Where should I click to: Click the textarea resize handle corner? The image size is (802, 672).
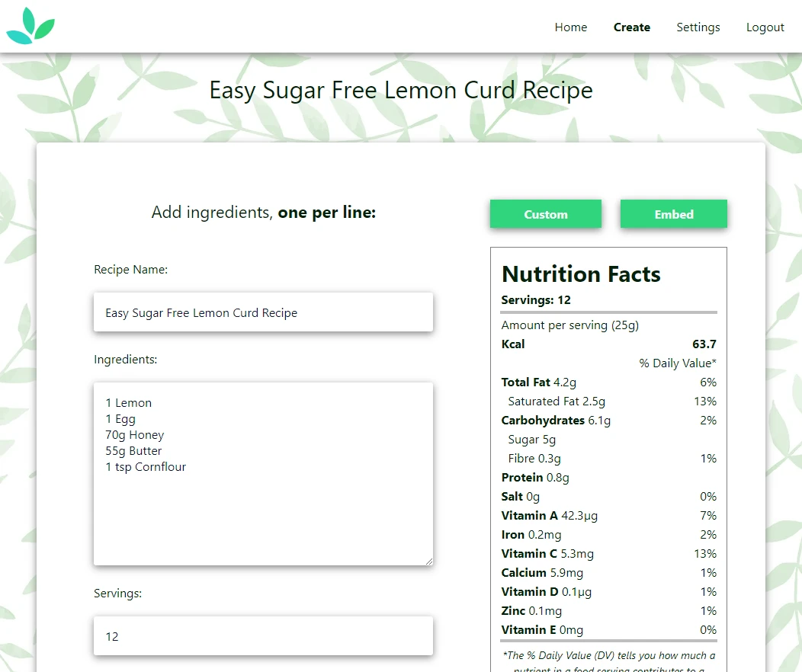pos(428,561)
